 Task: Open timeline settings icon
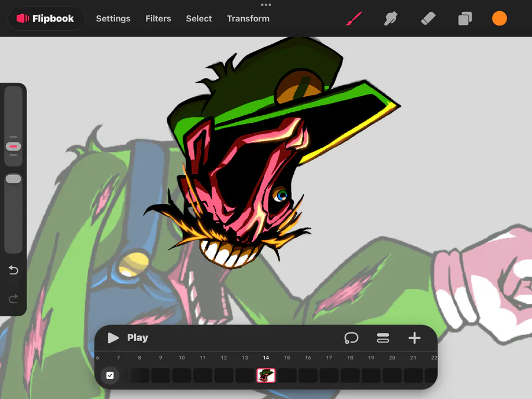382,338
